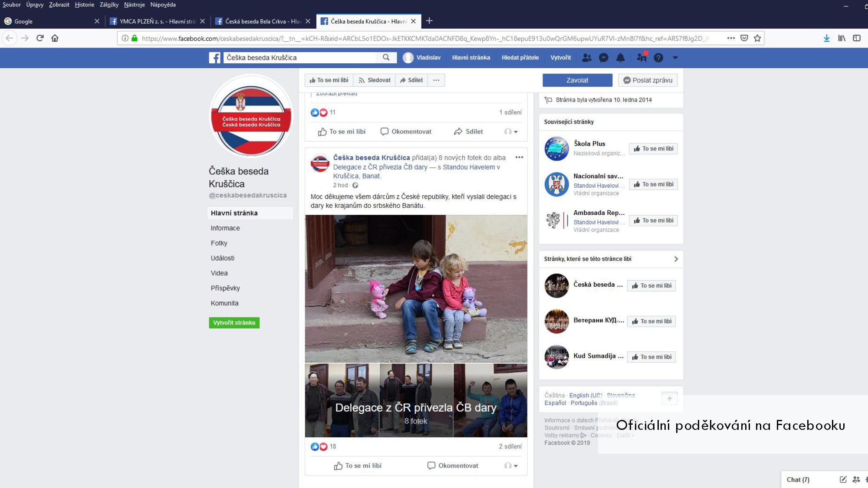Click the Zavolat button
This screenshot has width=868, height=488.
(577, 80)
